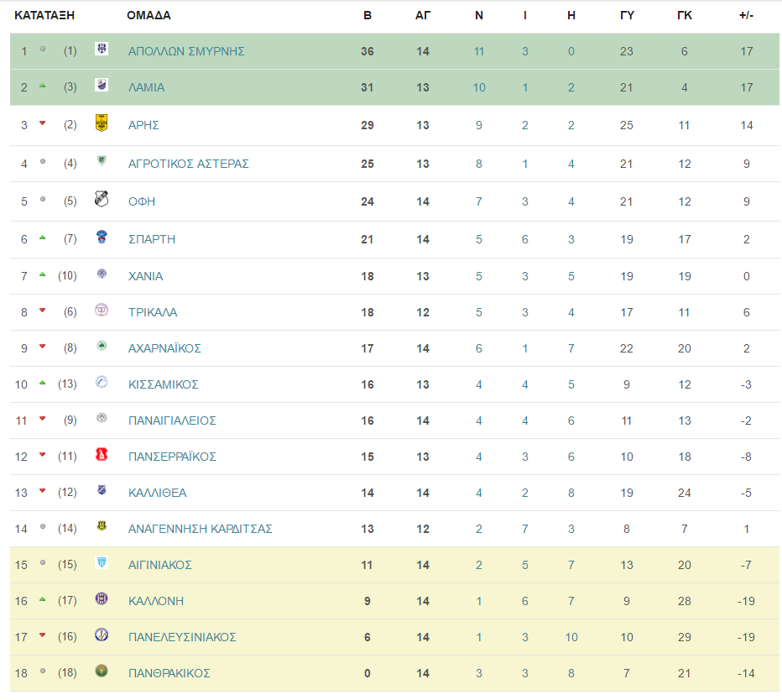Click the ΠΑΝΘΡΑΚΙΚΟΣ green round crest
This screenshot has width=782, height=700.
click(x=102, y=671)
